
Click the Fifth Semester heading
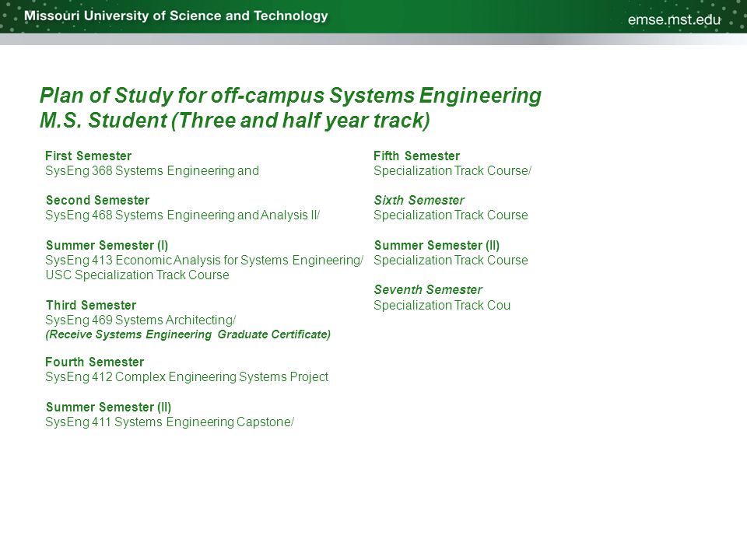(x=417, y=156)
